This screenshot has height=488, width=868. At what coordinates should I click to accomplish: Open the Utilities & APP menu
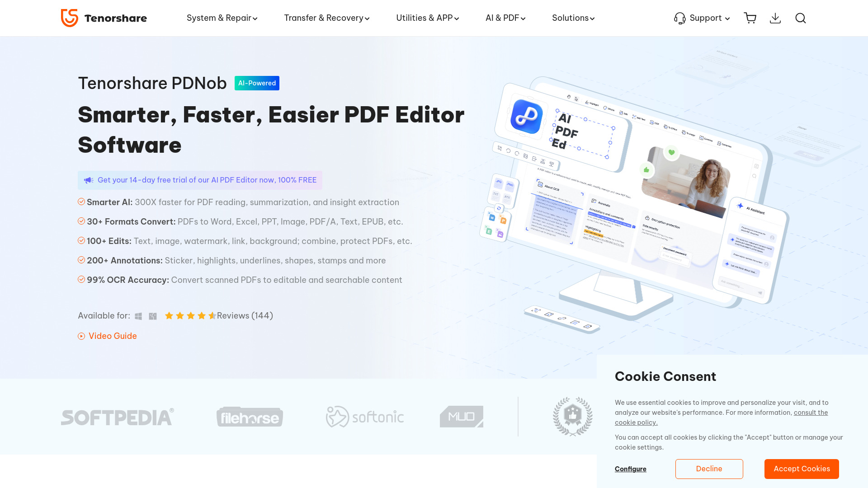point(428,18)
